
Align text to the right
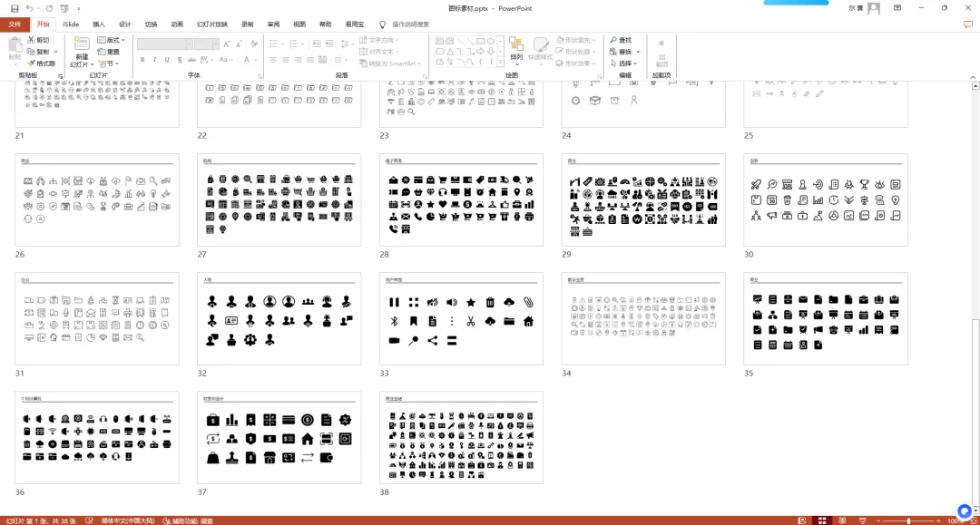tap(299, 60)
